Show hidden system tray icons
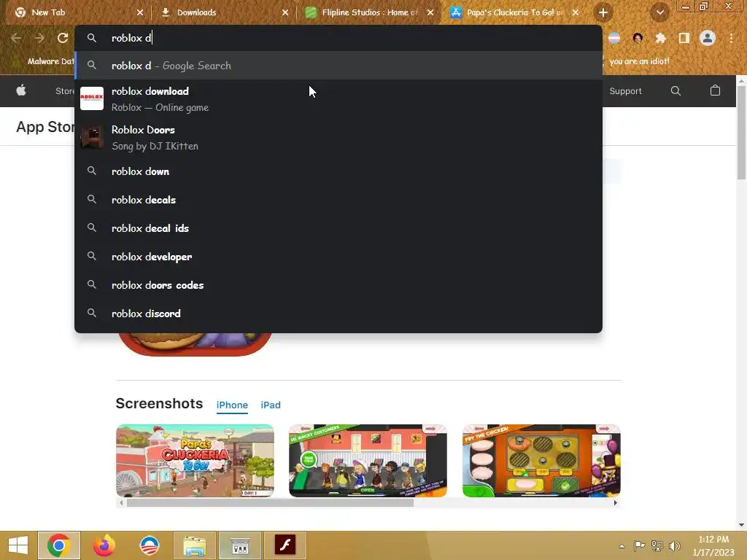The image size is (747, 560). pyautogui.click(x=622, y=545)
